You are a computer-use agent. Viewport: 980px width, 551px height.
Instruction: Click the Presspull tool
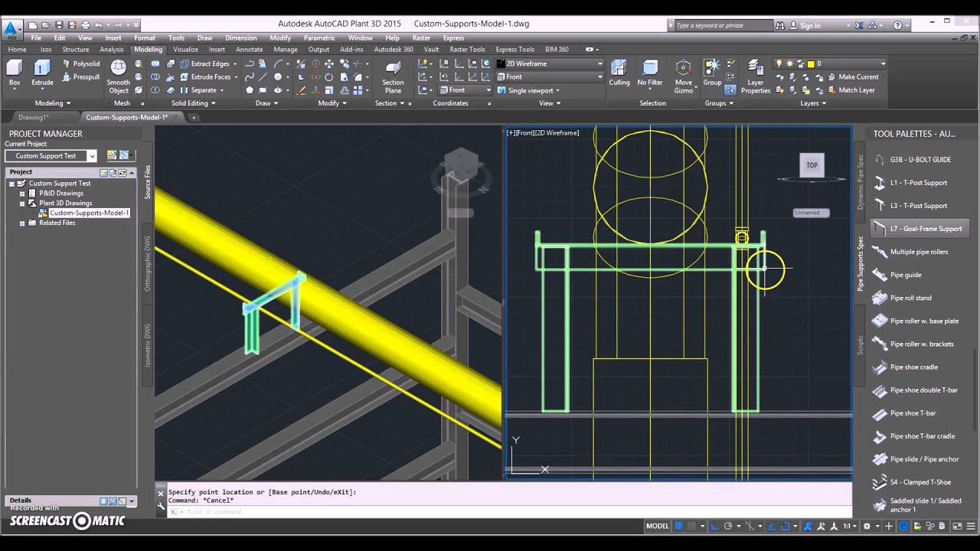(81, 77)
